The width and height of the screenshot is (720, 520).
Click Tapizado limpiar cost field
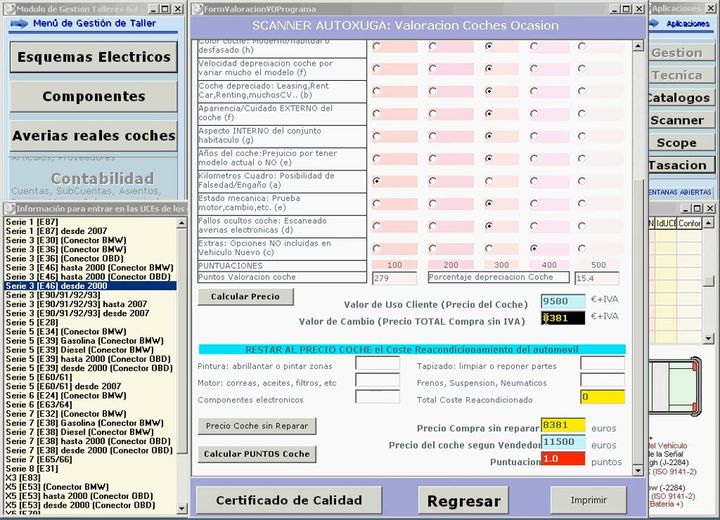click(602, 363)
